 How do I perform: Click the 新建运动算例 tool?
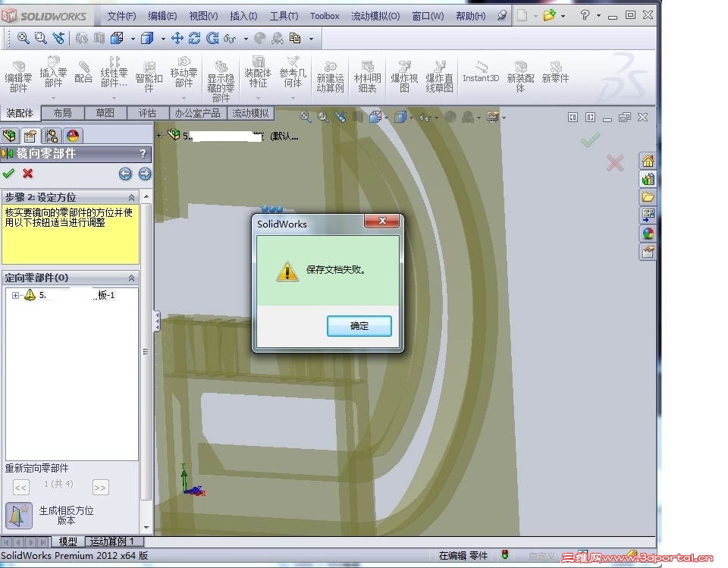point(330,77)
